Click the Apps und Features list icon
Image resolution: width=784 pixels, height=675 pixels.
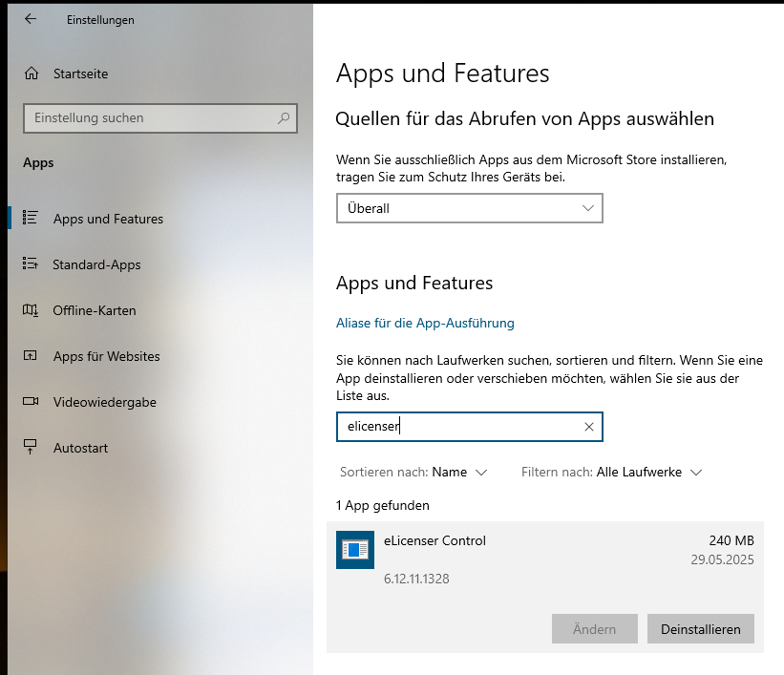coord(30,218)
